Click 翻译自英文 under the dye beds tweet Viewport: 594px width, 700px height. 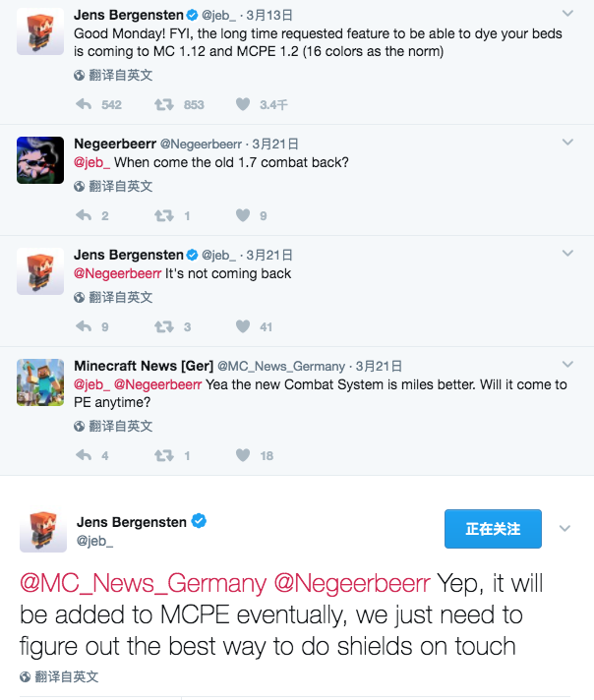click(113, 75)
